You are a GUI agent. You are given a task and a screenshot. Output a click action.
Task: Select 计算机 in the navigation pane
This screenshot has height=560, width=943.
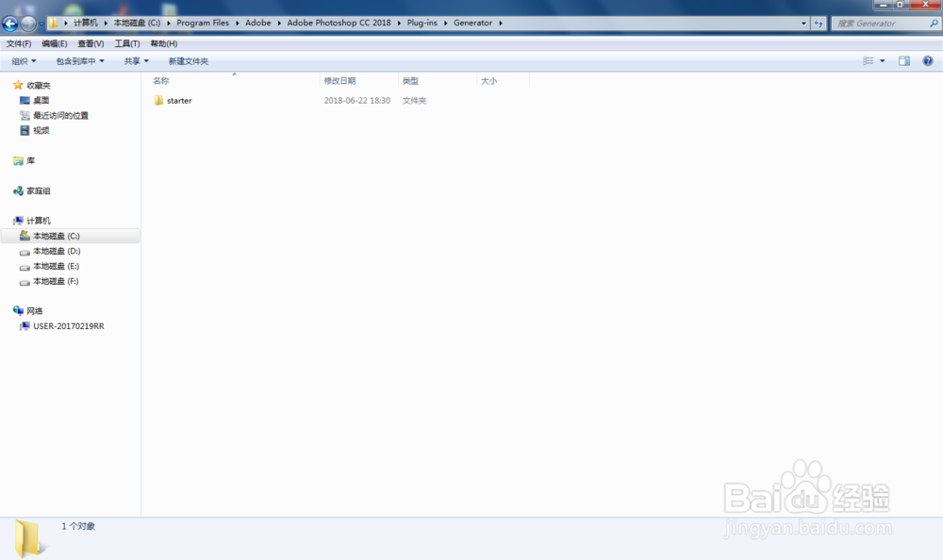click(39, 221)
